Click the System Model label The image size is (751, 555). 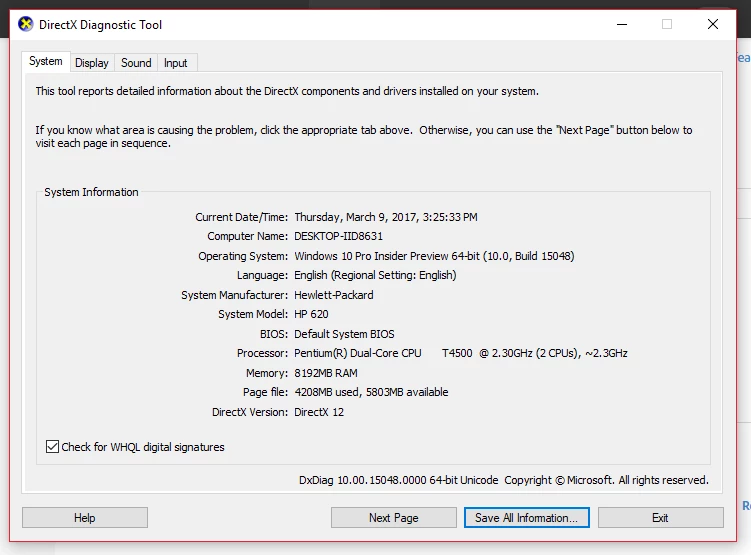pyautogui.click(x=253, y=314)
